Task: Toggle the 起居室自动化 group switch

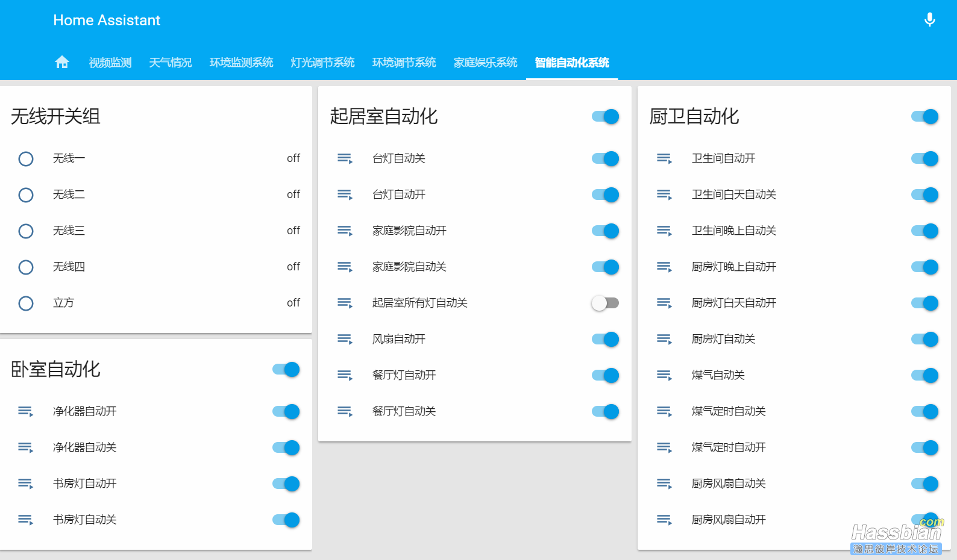Action: point(606,116)
